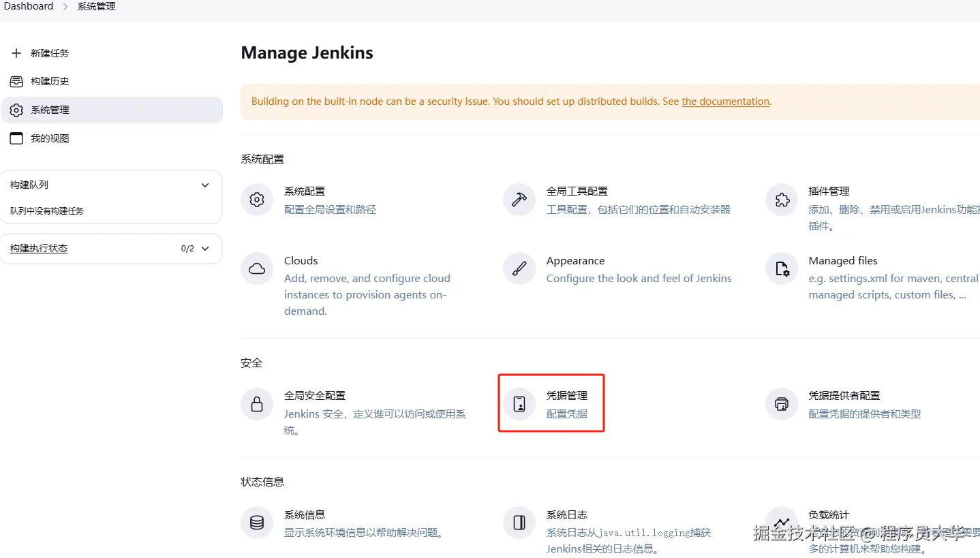This screenshot has width=980, height=558.
Task: Open Clouds title
Action: click(301, 261)
